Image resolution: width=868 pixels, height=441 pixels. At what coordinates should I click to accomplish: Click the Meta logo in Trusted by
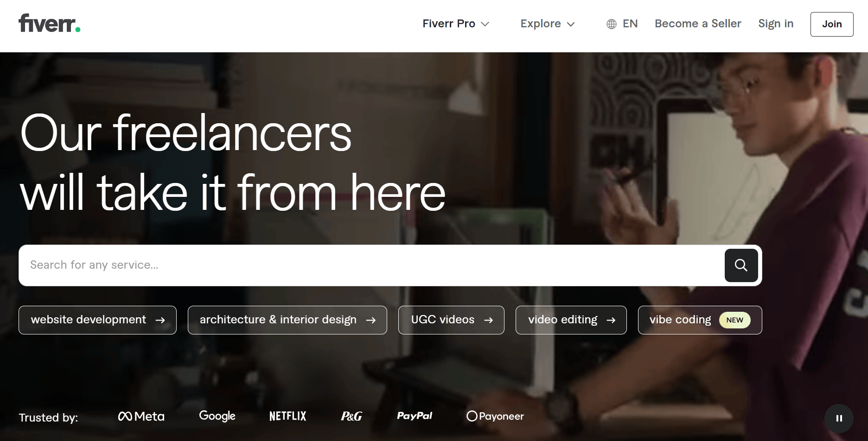(141, 416)
